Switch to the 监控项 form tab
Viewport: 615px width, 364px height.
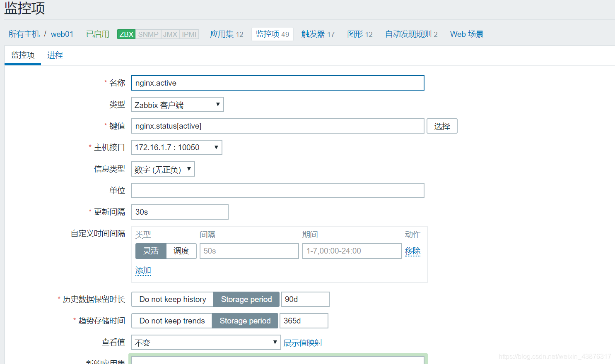point(23,55)
